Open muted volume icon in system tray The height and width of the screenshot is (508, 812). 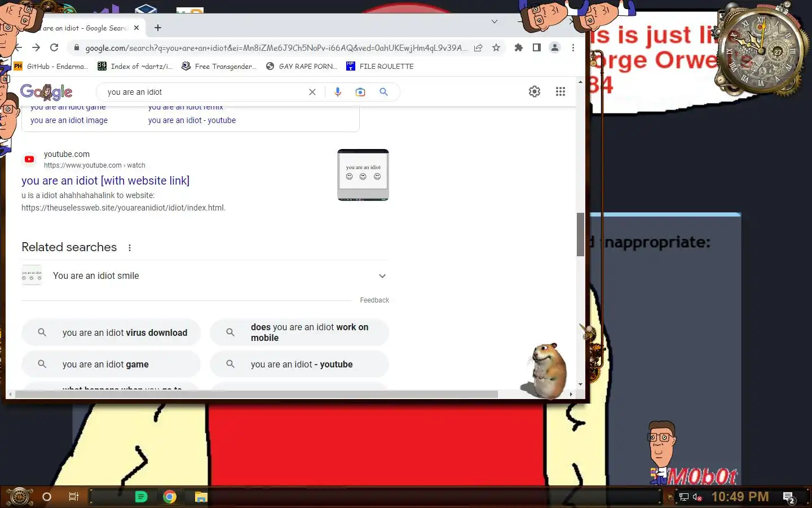coord(698,497)
